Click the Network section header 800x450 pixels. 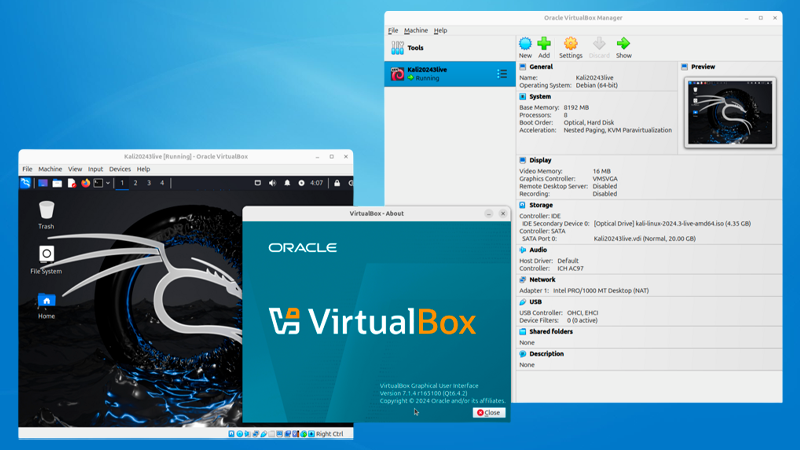pyautogui.click(x=542, y=280)
